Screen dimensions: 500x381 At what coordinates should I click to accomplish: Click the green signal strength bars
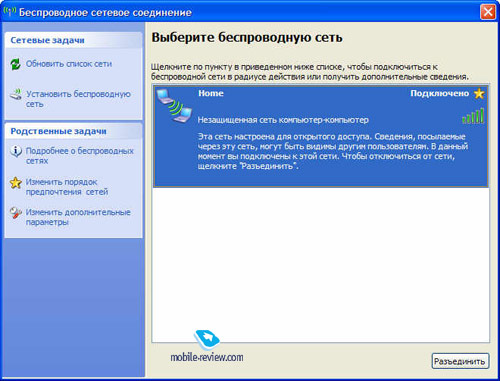click(x=473, y=116)
